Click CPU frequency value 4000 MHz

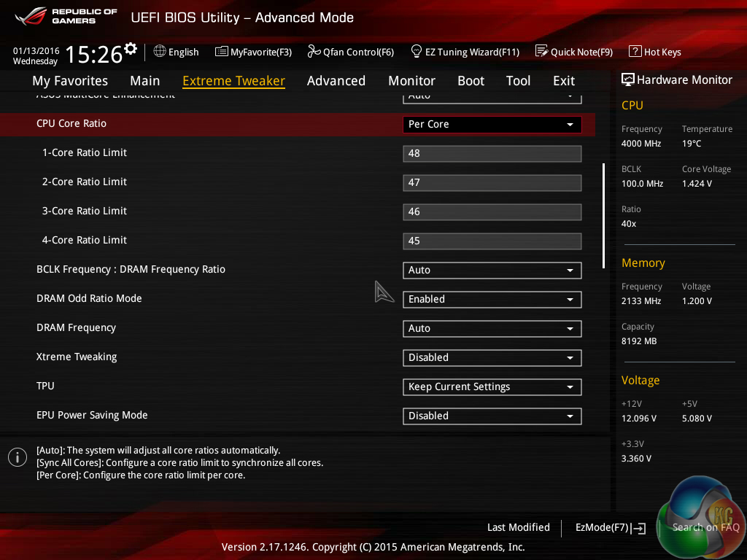[641, 144]
